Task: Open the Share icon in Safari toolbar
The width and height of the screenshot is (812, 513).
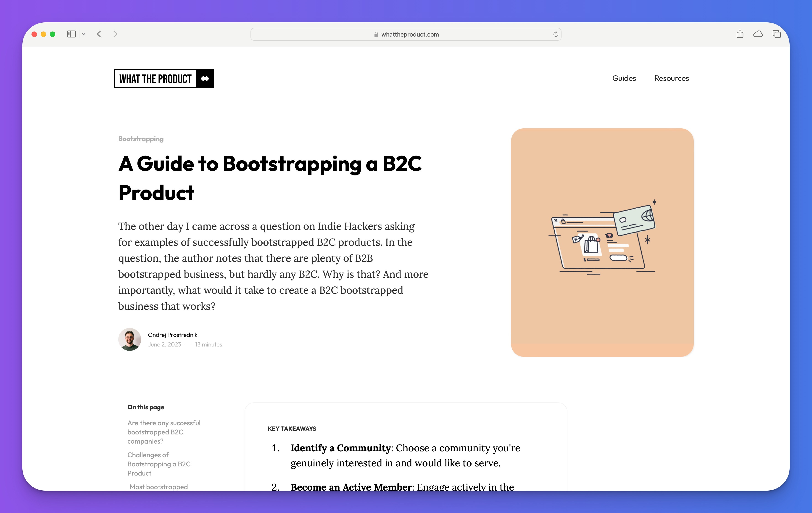Action: point(740,34)
